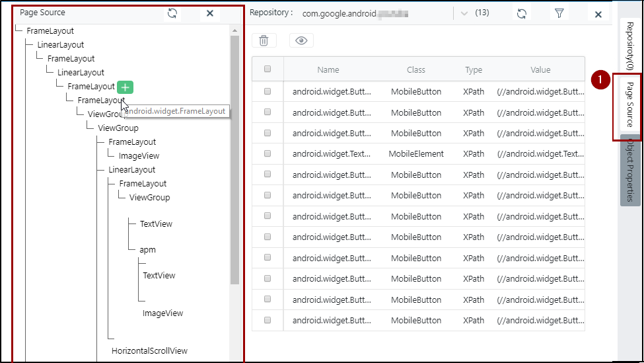644x363 pixels.
Task: Click the Page Source vertical scrollbar
Action: pyautogui.click(x=234, y=159)
